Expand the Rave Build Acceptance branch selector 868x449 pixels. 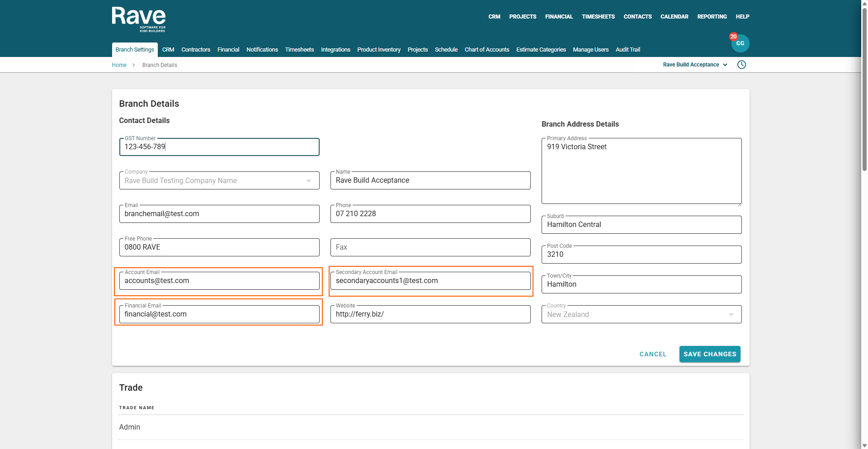pyautogui.click(x=695, y=65)
